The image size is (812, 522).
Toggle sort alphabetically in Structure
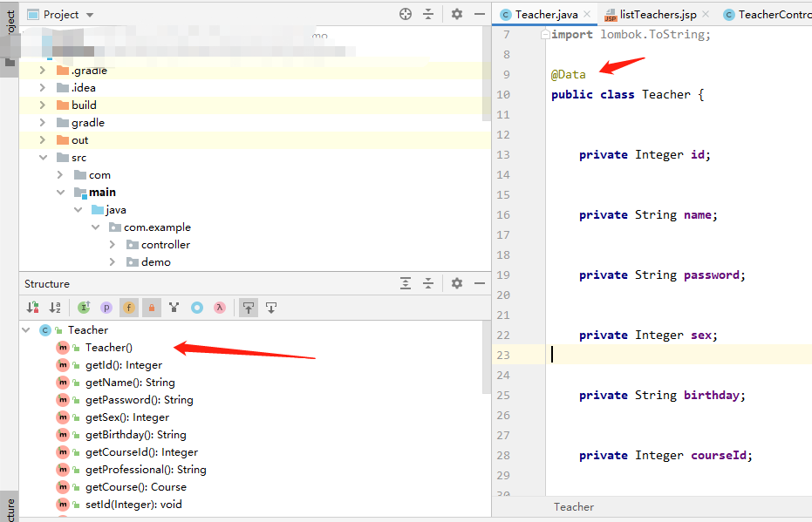click(x=55, y=308)
